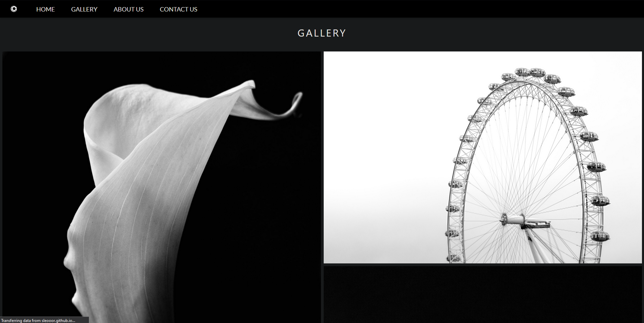Navigate to CONTACT US
644x323 pixels.
179,9
